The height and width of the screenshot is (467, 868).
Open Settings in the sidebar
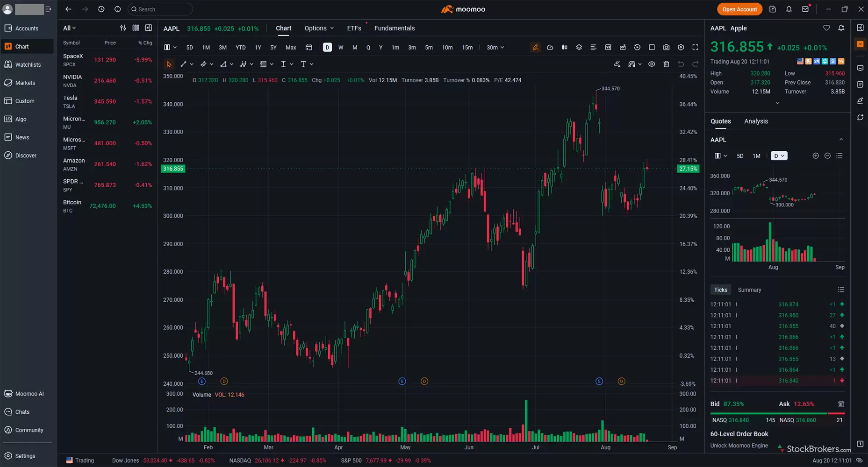click(x=28, y=456)
